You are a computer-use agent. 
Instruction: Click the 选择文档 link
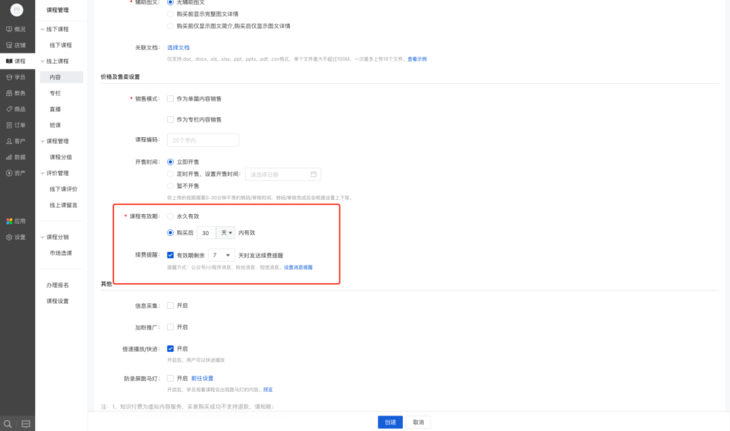pos(178,47)
